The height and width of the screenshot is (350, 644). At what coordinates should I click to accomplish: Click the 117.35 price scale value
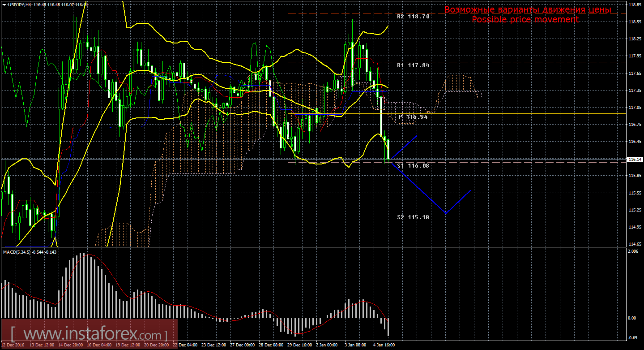(x=635, y=90)
